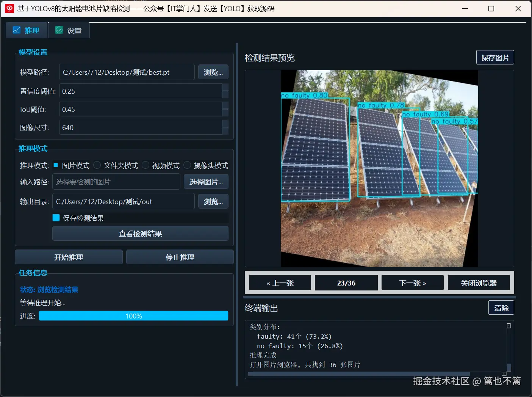Click the app logo in the title bar
Screen dimensions: 532x397
click(x=9, y=8)
